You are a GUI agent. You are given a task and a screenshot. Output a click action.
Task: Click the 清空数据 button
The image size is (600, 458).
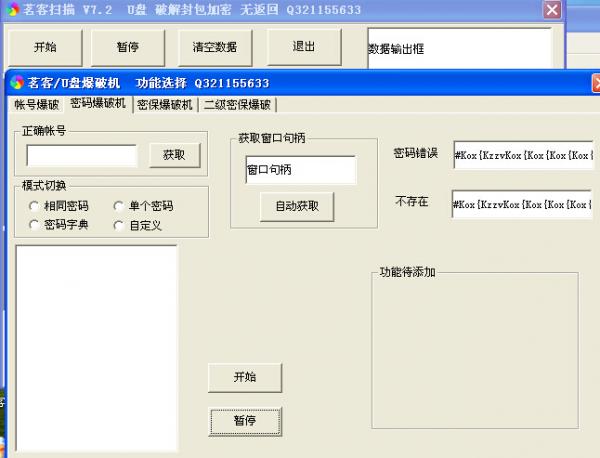(x=215, y=47)
